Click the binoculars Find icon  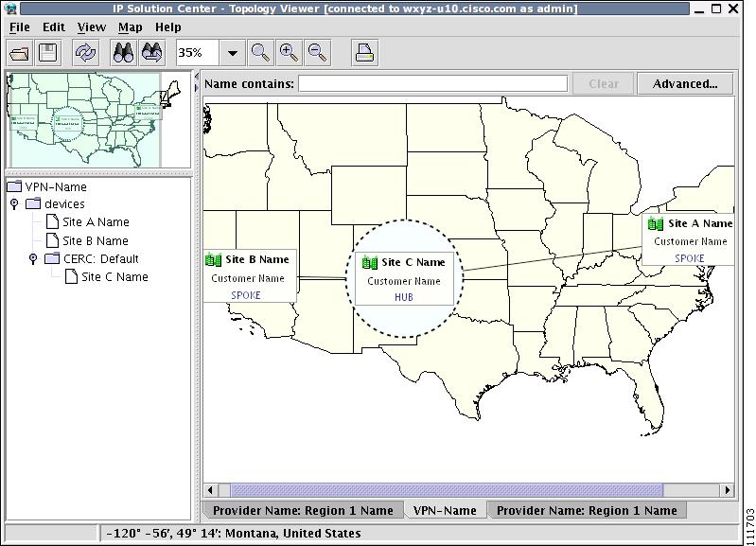pyautogui.click(x=123, y=53)
